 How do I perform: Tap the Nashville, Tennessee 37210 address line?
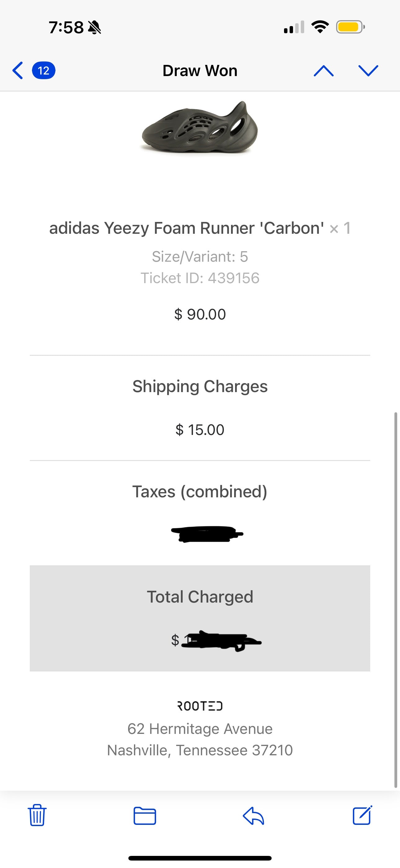pos(200,750)
